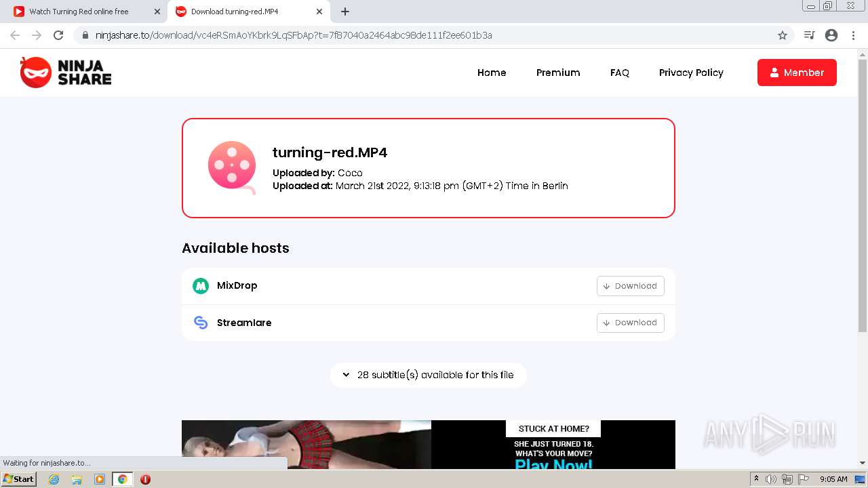This screenshot has width=868, height=488.
Task: View site security lock information
Action: tap(85, 35)
